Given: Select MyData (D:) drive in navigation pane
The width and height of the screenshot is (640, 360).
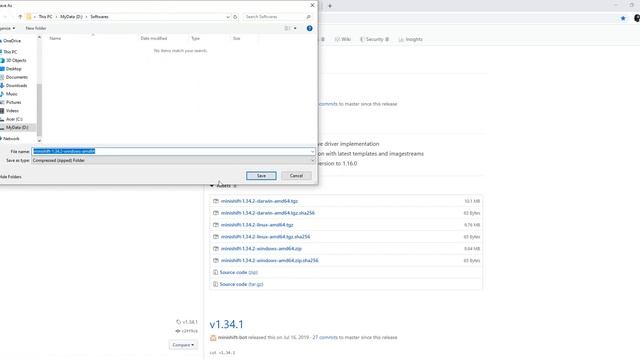Looking at the screenshot, I should click(17, 127).
